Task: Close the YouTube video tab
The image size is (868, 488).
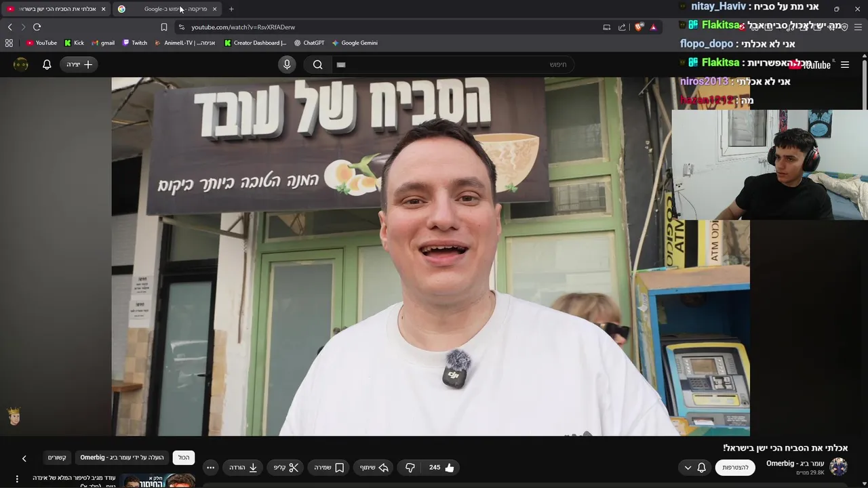Action: [x=103, y=9]
